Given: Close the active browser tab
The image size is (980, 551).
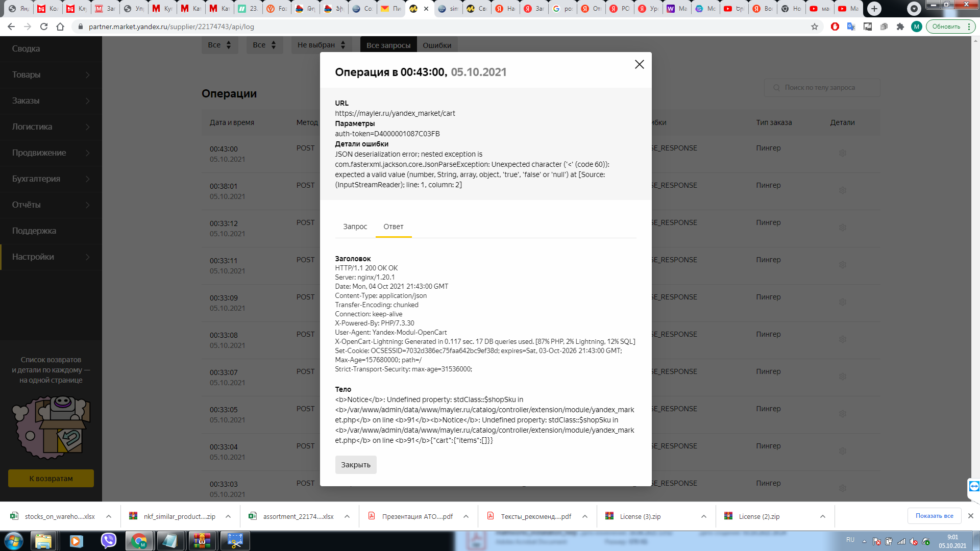Looking at the screenshot, I should tap(426, 9).
